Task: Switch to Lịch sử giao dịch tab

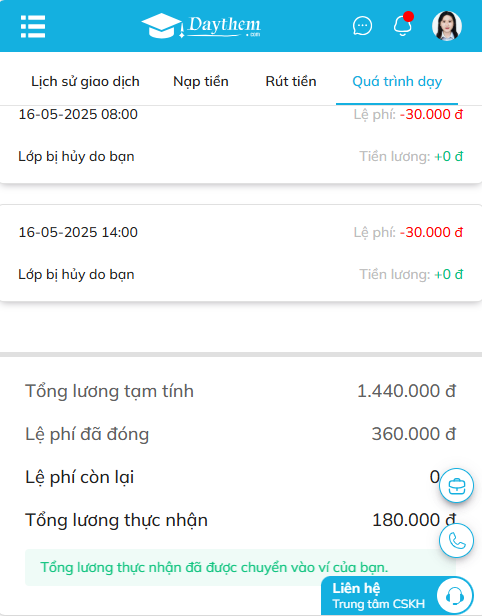Action: (85, 81)
